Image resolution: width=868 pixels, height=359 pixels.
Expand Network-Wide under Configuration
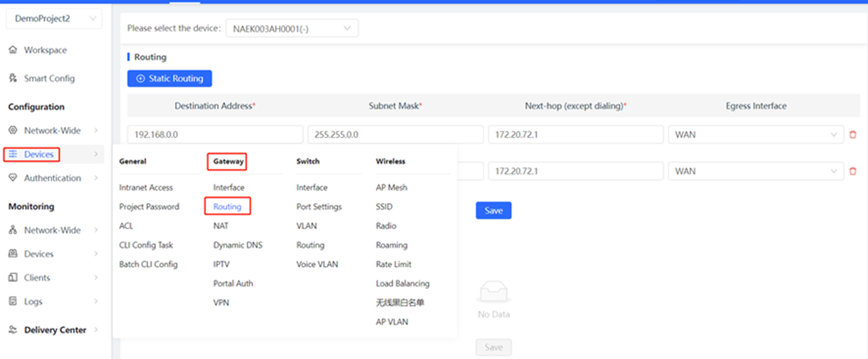click(53, 130)
